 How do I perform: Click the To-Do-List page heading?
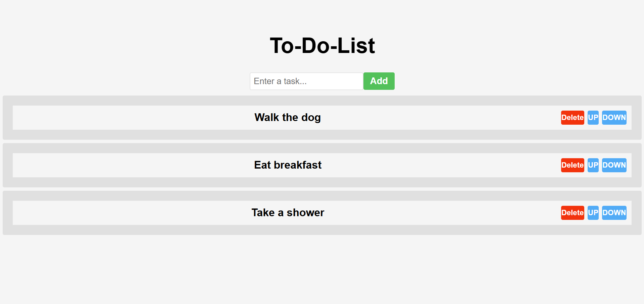(322, 46)
